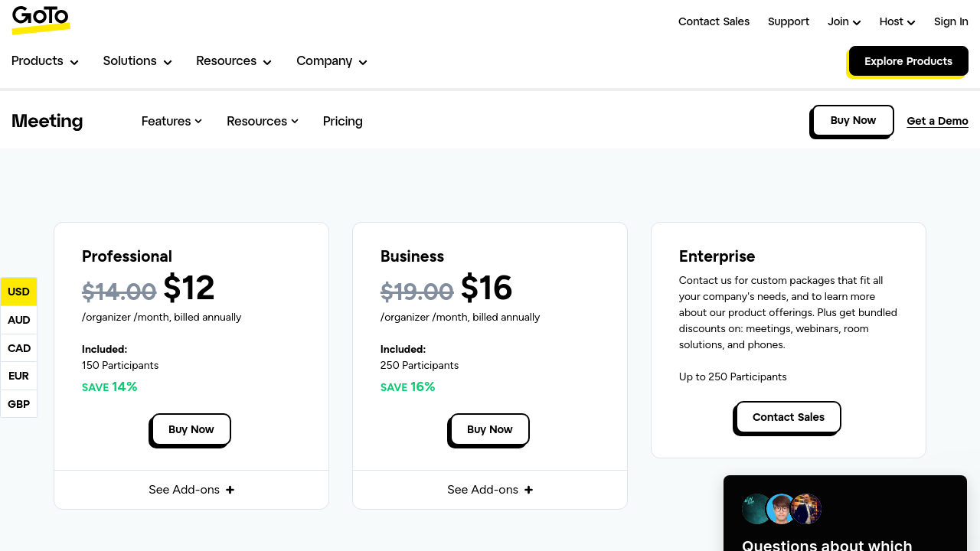Screen dimensions: 980x551
Task: Select USD currency
Action: tap(18, 292)
